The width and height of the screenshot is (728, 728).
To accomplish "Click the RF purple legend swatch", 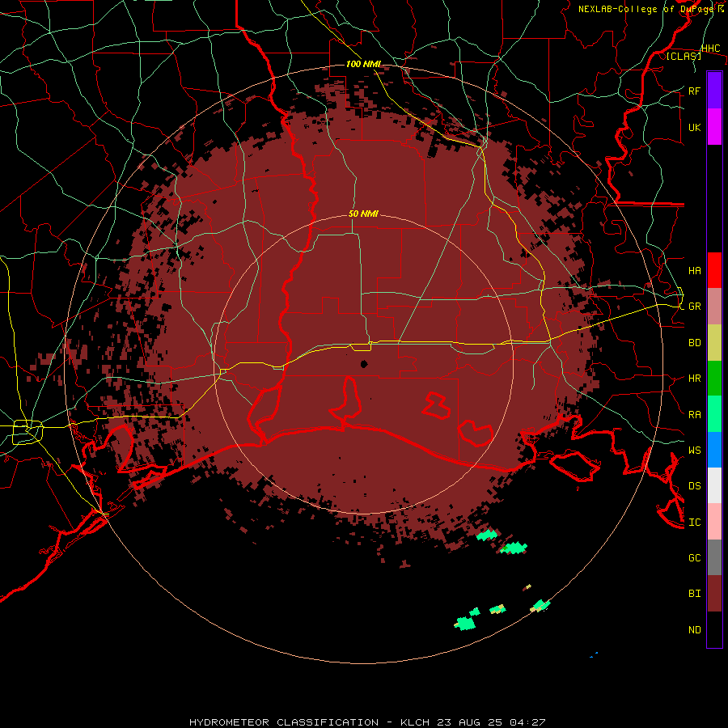I will 714,91.
